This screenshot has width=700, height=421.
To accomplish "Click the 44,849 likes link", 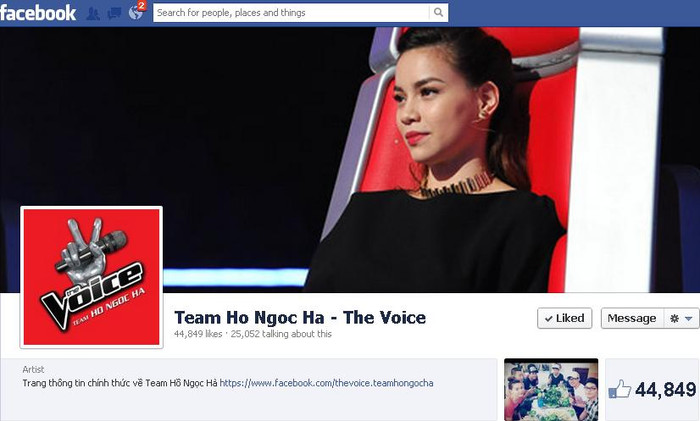I will 198,334.
